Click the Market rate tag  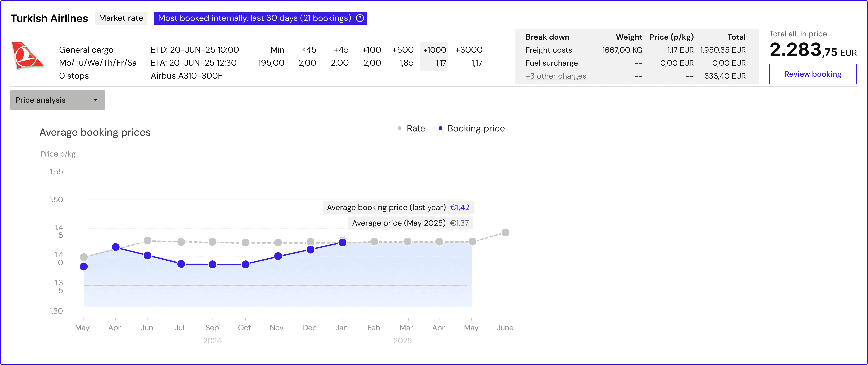click(x=121, y=18)
